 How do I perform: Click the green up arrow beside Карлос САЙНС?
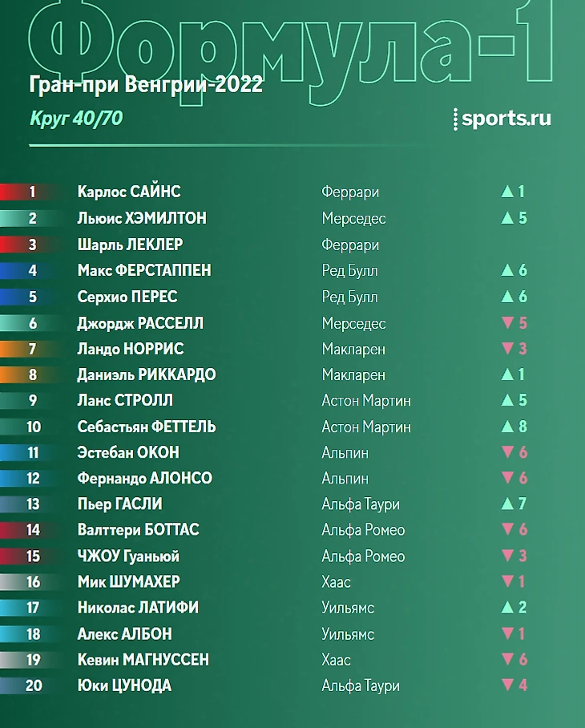507,192
